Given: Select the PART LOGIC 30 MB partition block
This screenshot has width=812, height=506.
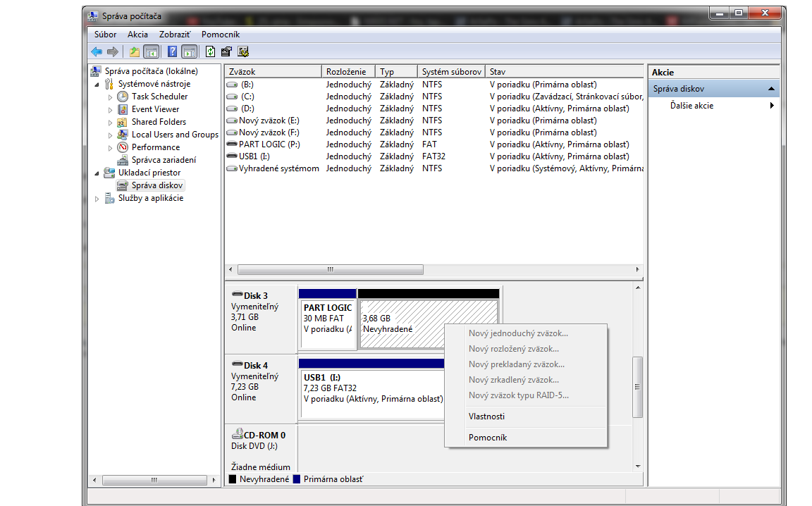Looking at the screenshot, I should click(x=327, y=323).
